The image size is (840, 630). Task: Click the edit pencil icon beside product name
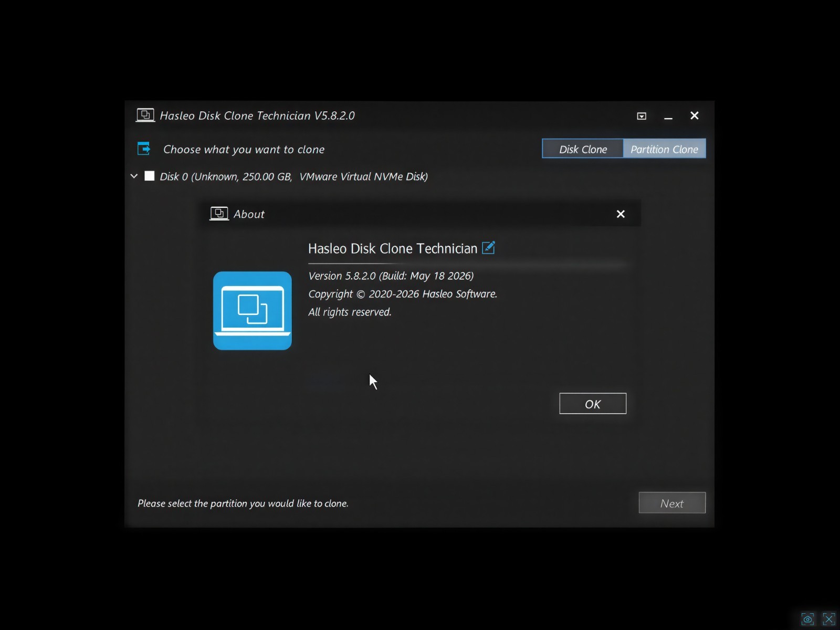pyautogui.click(x=489, y=247)
